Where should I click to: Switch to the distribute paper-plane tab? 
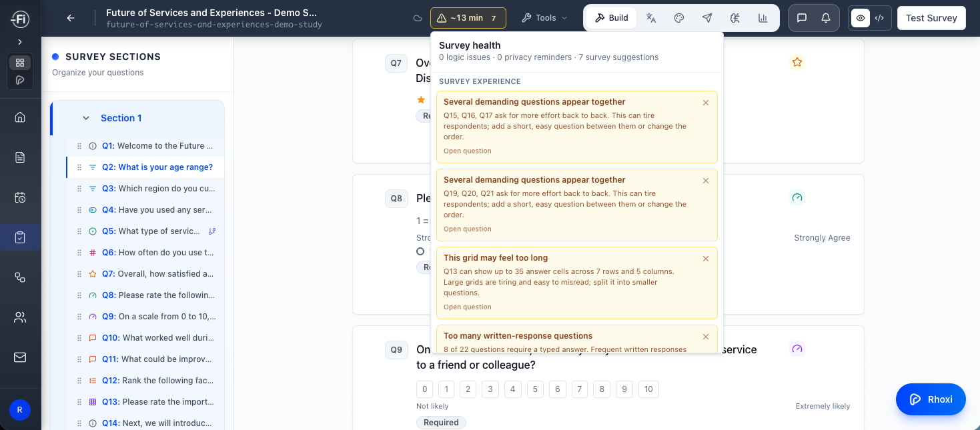click(x=707, y=18)
